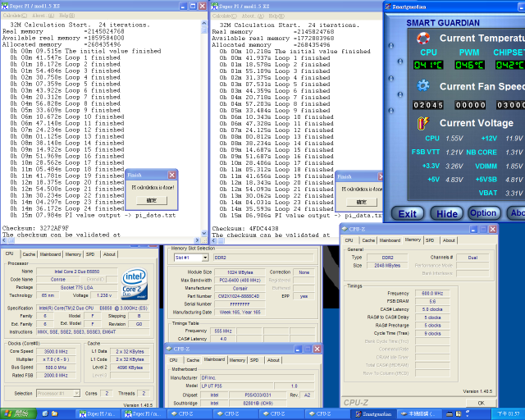
Task: Click the Bus Speed field 500.0 MHz
Action: [x=56, y=367]
